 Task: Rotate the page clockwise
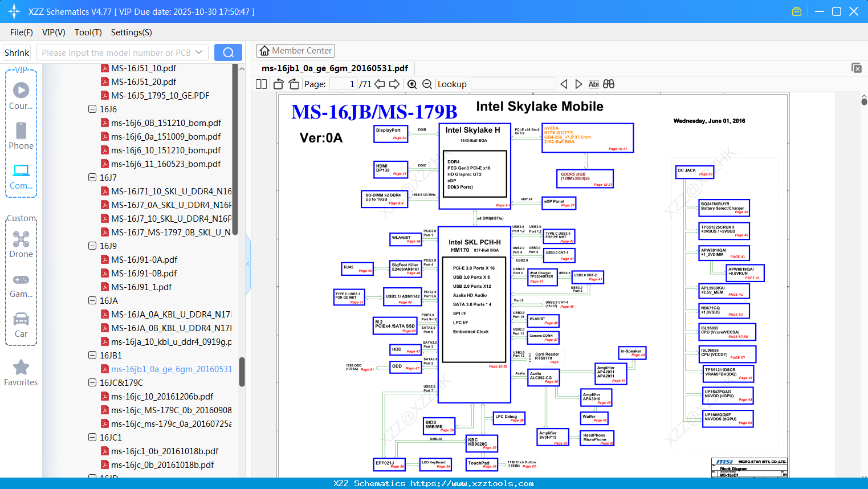point(294,84)
